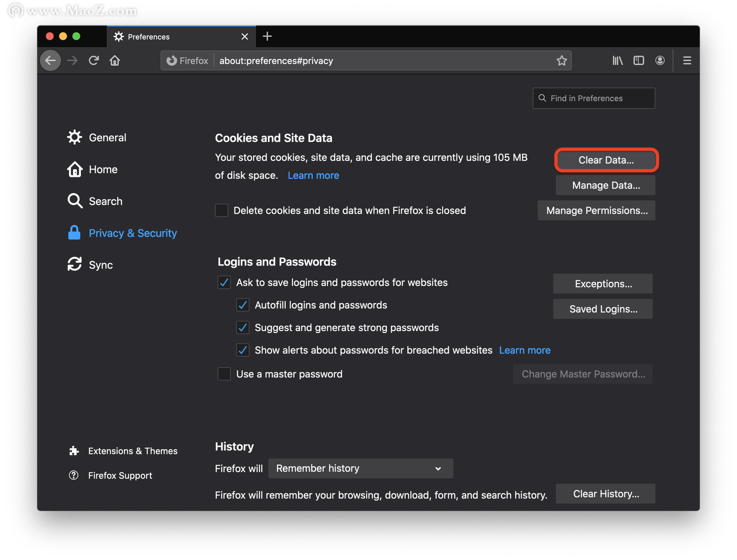Click the Clear Data... button
The height and width of the screenshot is (560, 737).
coord(606,160)
